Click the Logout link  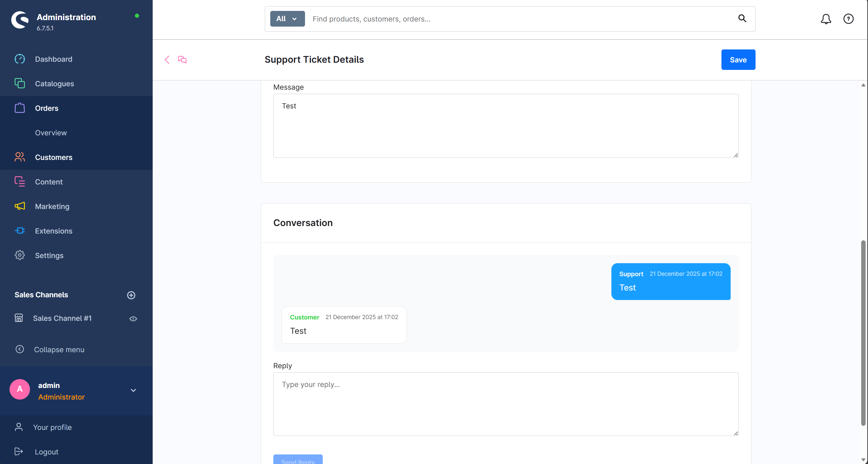click(46, 452)
